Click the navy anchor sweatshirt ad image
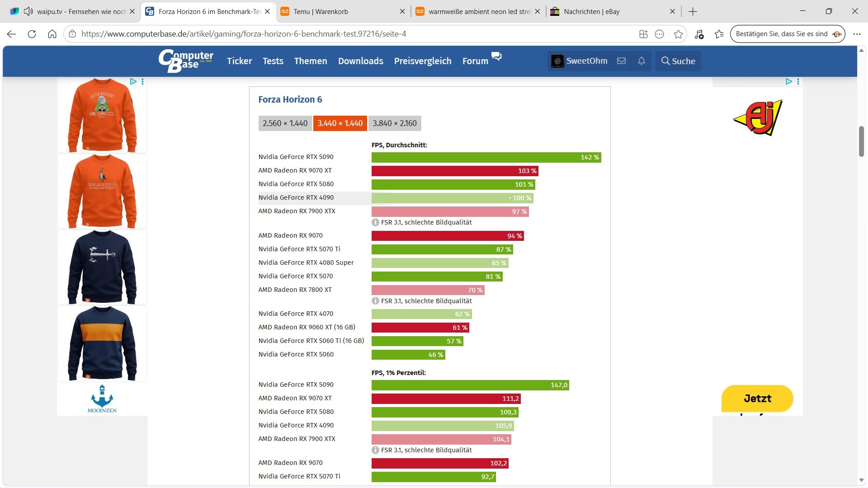The image size is (868, 488). coord(102,267)
